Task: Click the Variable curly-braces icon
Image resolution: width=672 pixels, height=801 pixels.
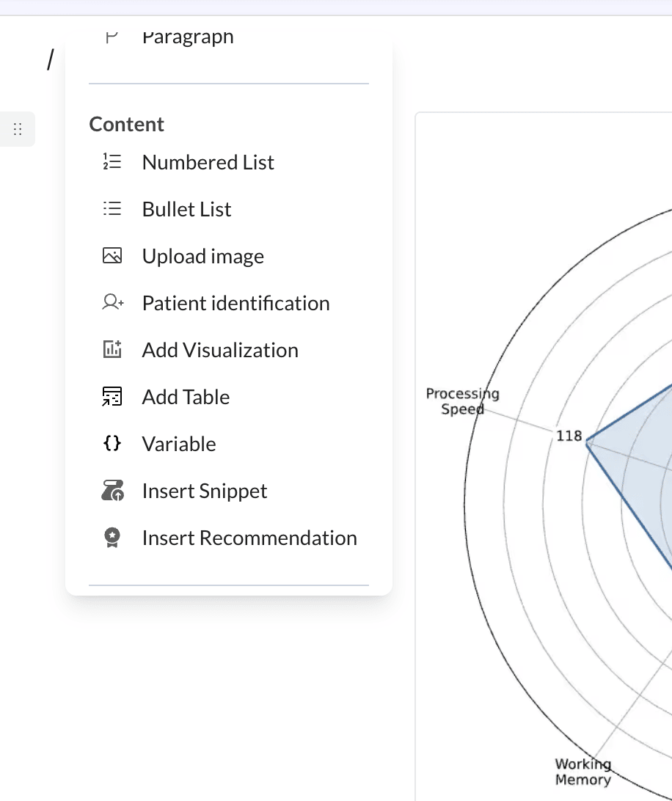Action: tap(112, 443)
